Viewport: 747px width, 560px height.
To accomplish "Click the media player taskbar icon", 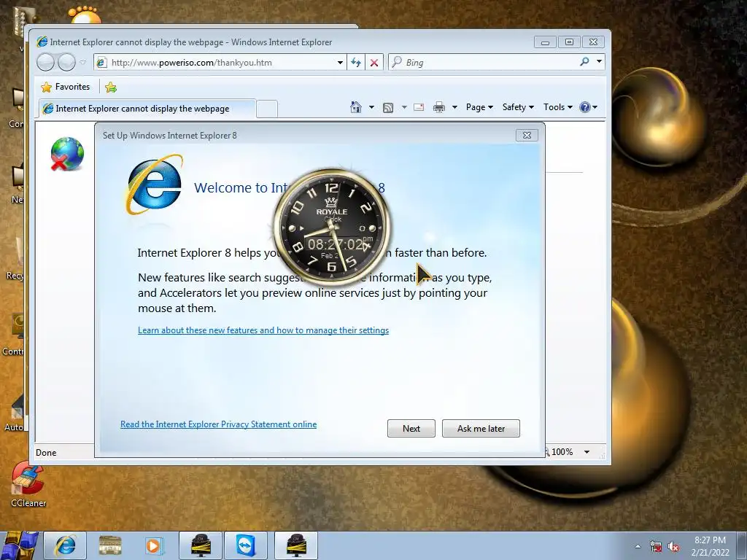I will [x=154, y=545].
